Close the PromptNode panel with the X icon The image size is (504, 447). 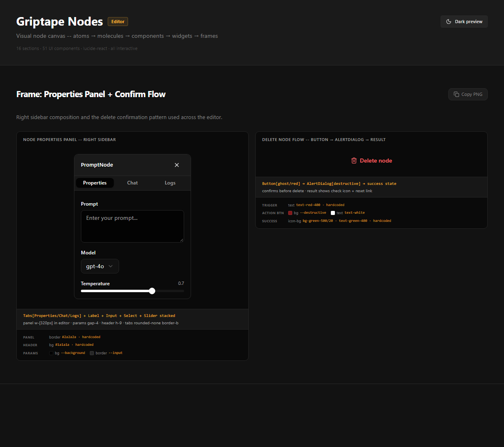point(177,165)
